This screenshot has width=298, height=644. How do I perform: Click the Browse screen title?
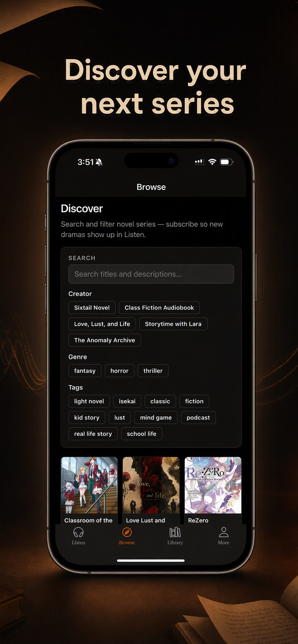click(x=151, y=187)
